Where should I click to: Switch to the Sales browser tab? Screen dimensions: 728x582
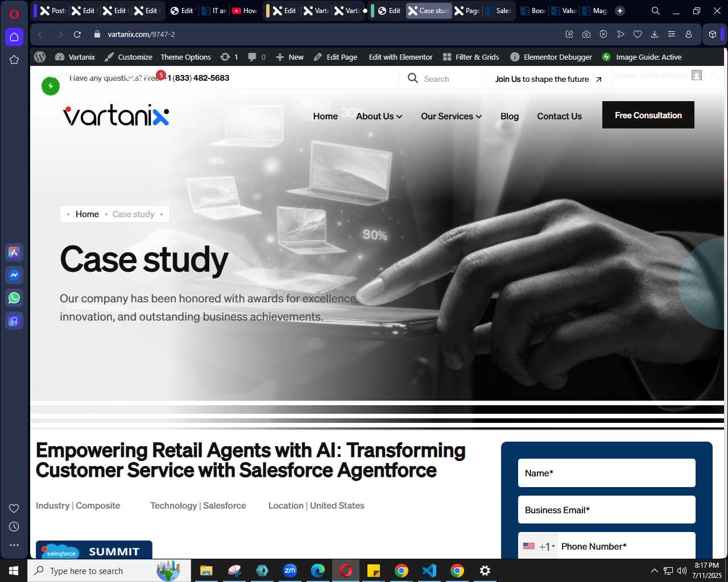[498, 11]
